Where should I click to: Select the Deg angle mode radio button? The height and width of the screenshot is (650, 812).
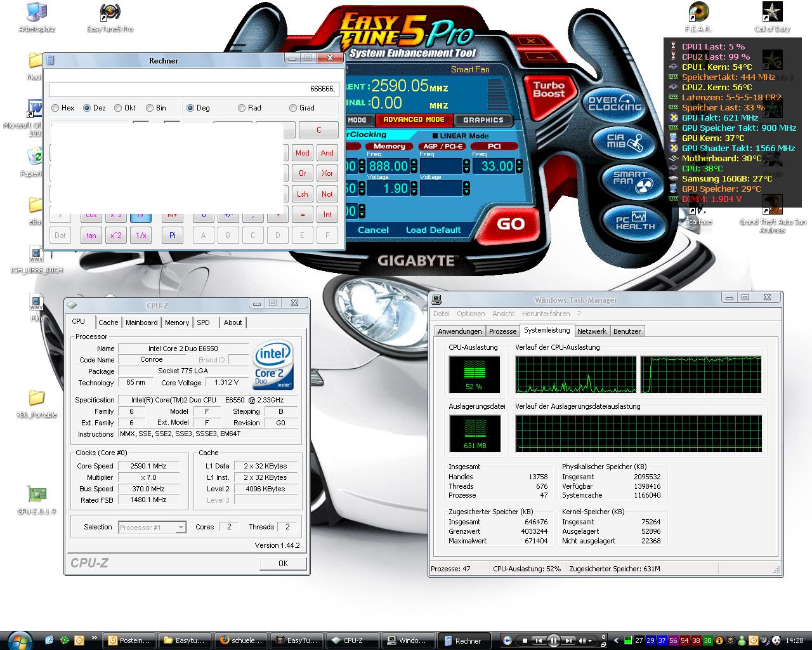pos(198,108)
